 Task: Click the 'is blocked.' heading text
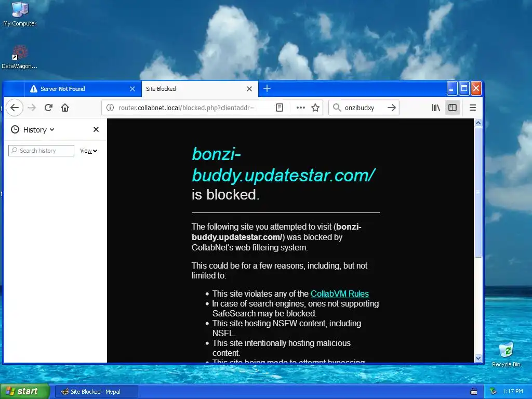tap(225, 195)
